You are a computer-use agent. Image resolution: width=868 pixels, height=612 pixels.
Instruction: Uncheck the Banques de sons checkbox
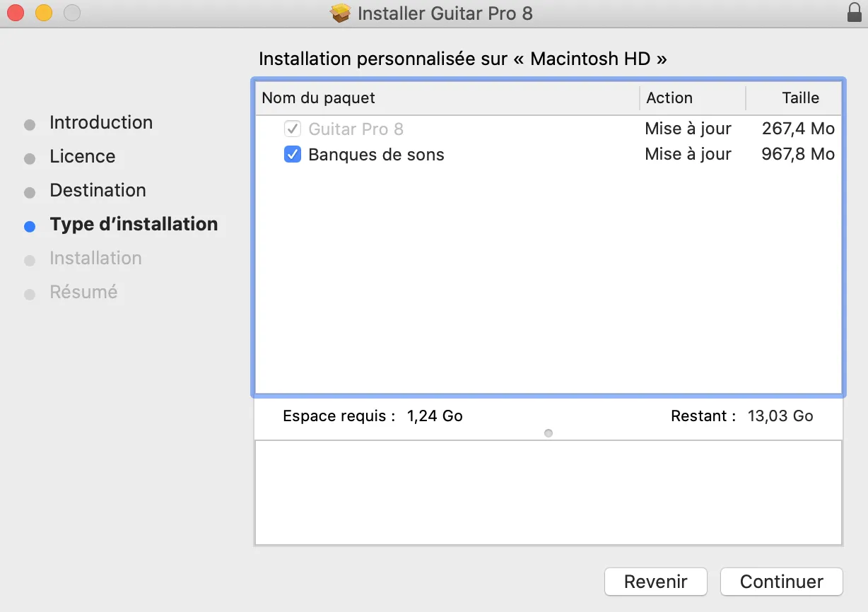click(x=293, y=154)
